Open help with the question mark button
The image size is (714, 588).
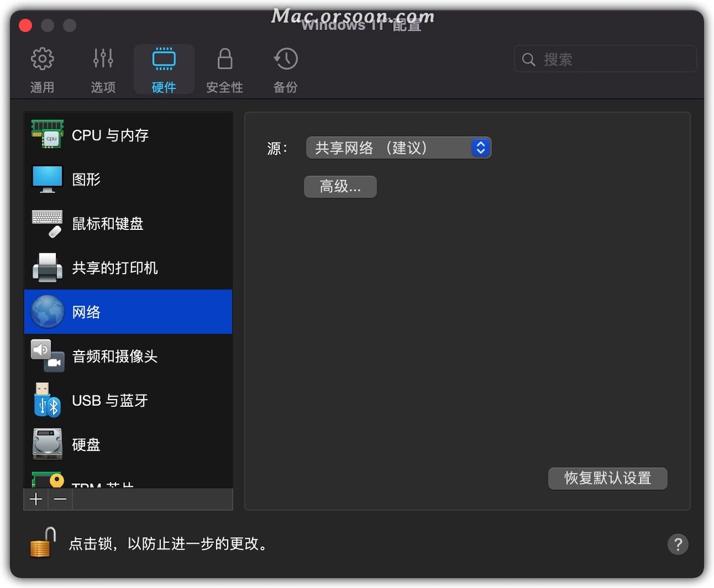(678, 544)
